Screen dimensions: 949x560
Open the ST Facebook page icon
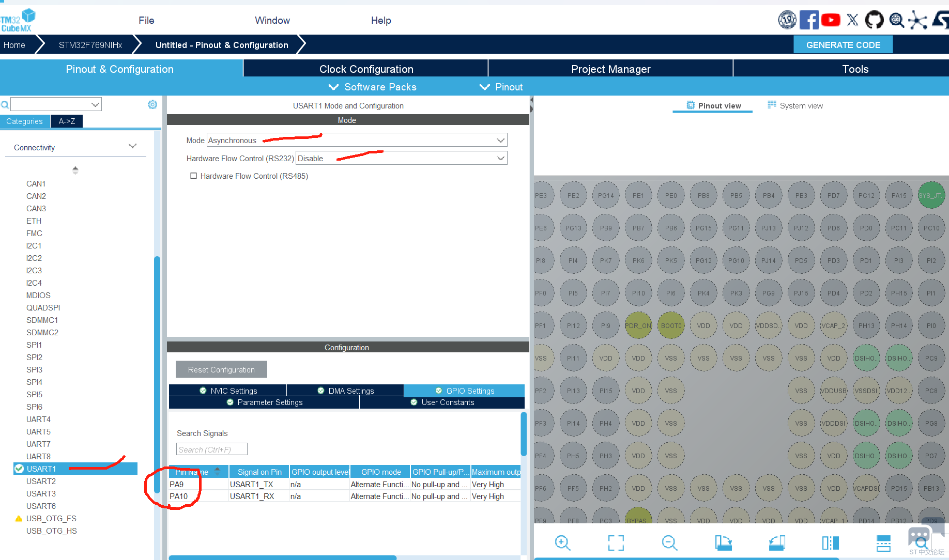click(x=809, y=20)
